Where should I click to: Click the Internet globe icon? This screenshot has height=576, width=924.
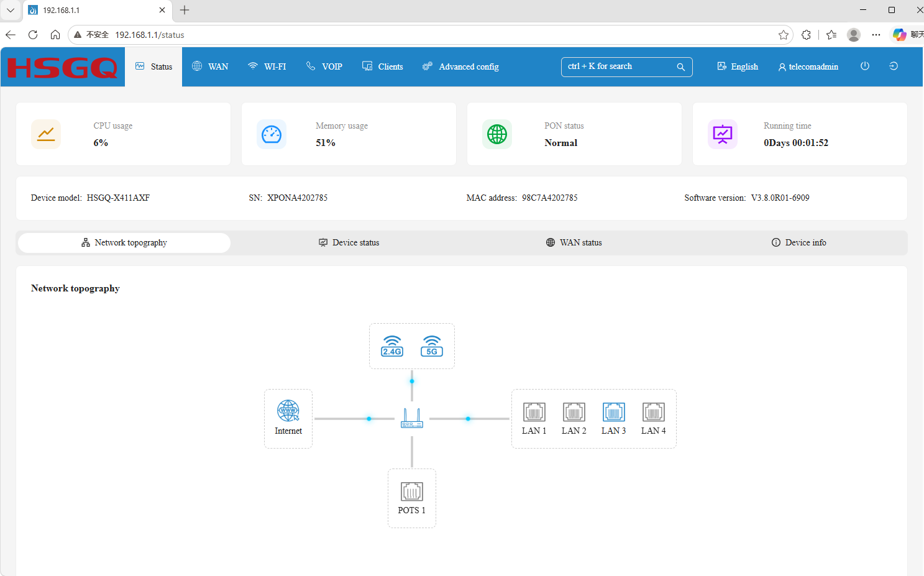tap(288, 411)
